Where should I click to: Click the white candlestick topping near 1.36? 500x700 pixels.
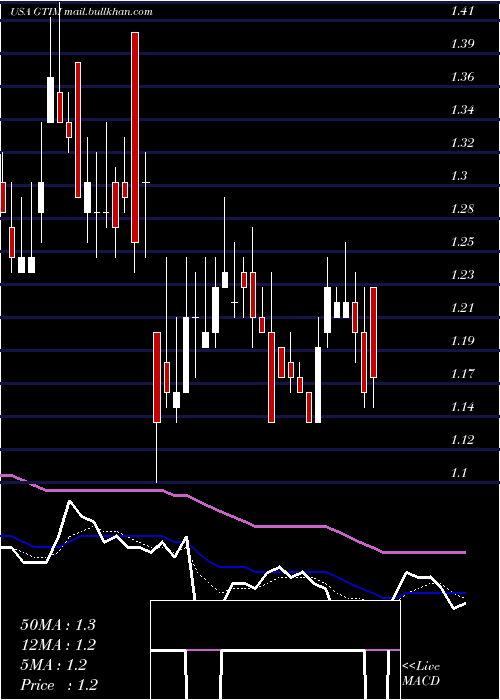pos(50,100)
